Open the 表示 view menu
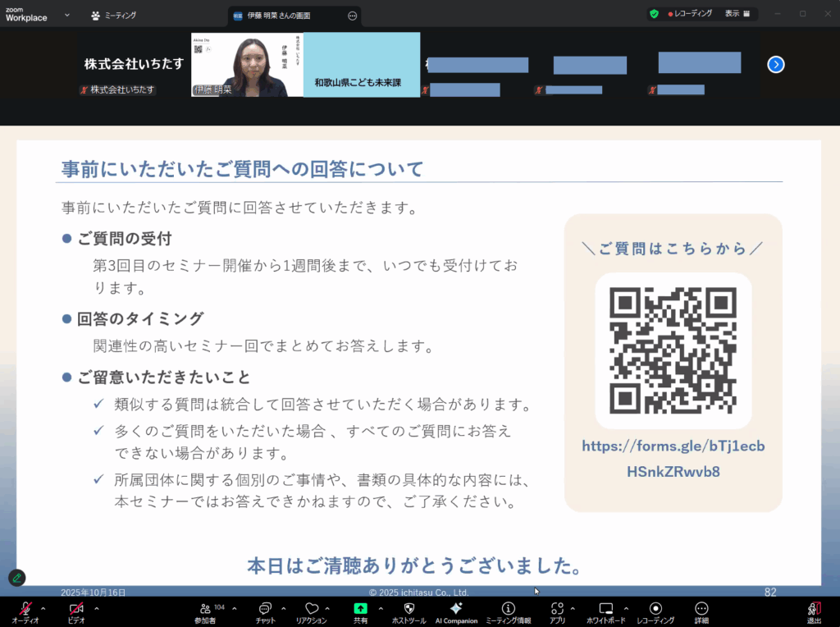Image resolution: width=840 pixels, height=627 pixels. click(737, 14)
